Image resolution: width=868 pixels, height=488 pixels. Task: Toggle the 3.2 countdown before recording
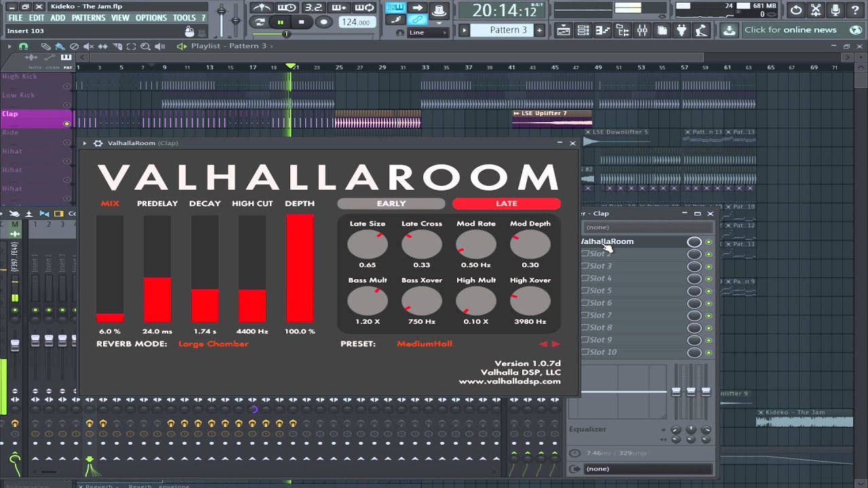pos(313,7)
